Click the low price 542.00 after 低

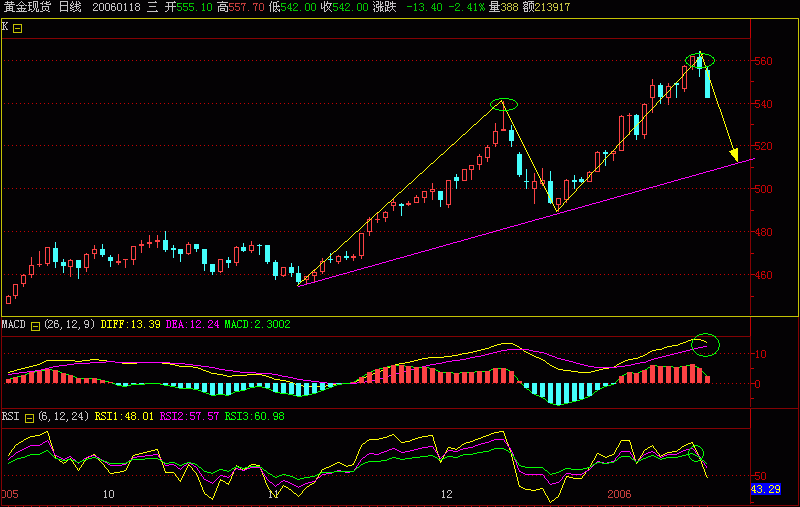pyautogui.click(x=298, y=7)
